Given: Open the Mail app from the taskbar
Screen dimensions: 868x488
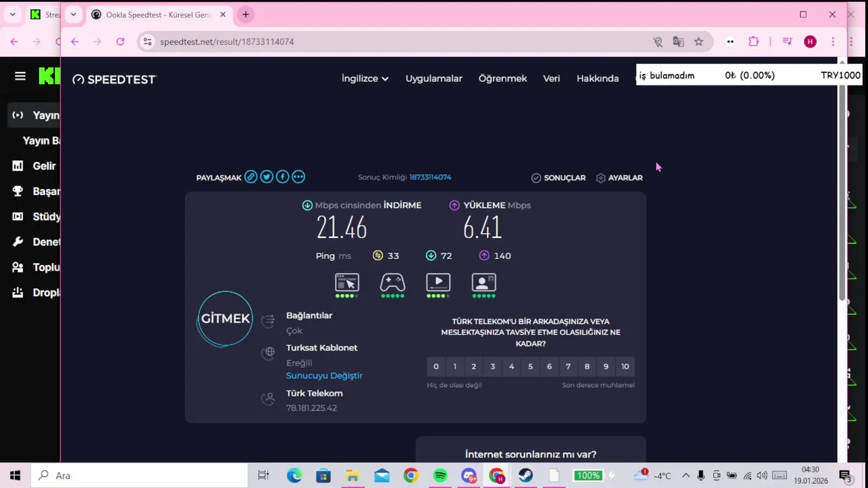Looking at the screenshot, I should pos(382,476).
